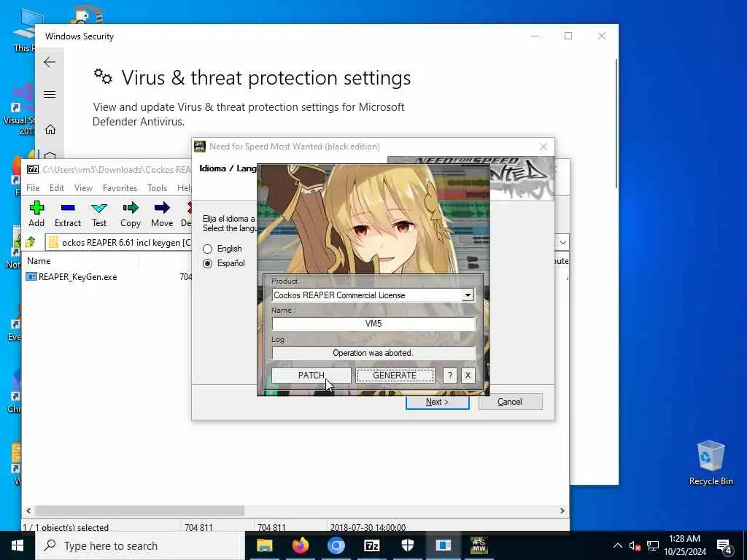Open the View menu in 7-Zip
747x560 pixels.
(x=83, y=188)
